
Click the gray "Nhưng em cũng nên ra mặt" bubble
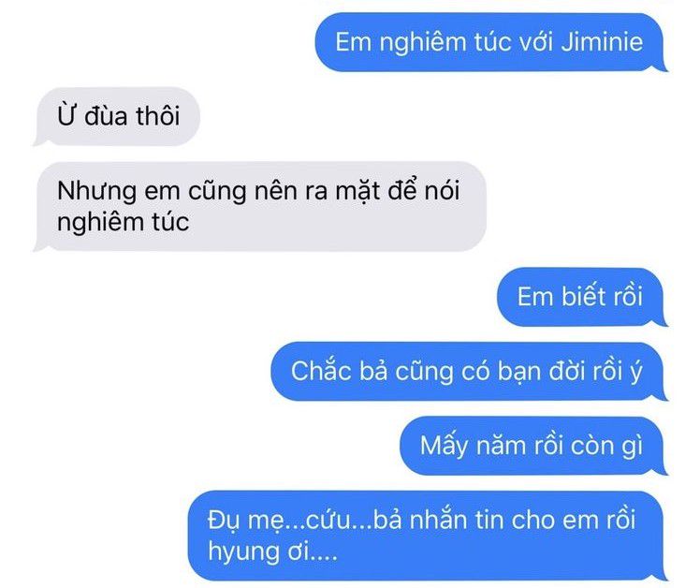tap(260, 206)
